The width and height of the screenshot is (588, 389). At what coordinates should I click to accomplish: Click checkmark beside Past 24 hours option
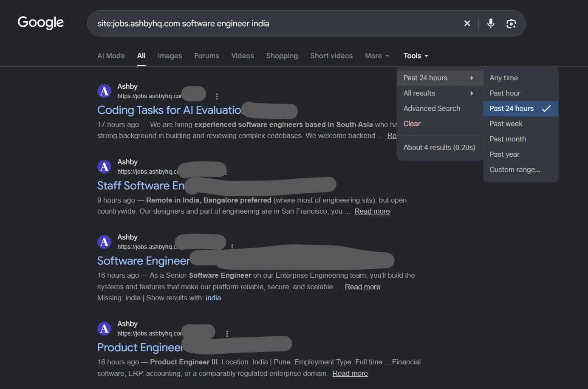pyautogui.click(x=546, y=108)
